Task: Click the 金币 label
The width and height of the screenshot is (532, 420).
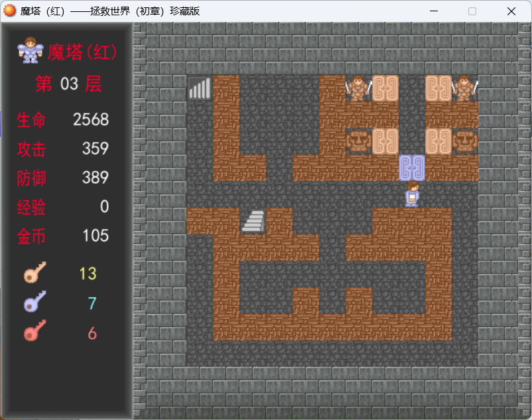Action: 31,236
